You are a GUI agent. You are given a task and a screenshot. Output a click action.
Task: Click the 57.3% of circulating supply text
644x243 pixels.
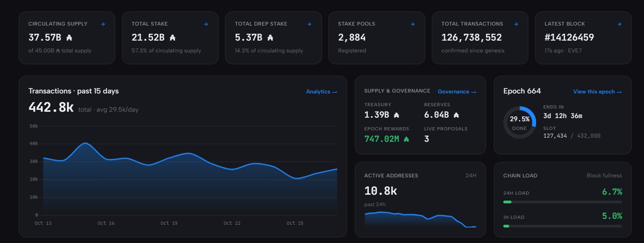tap(166, 51)
